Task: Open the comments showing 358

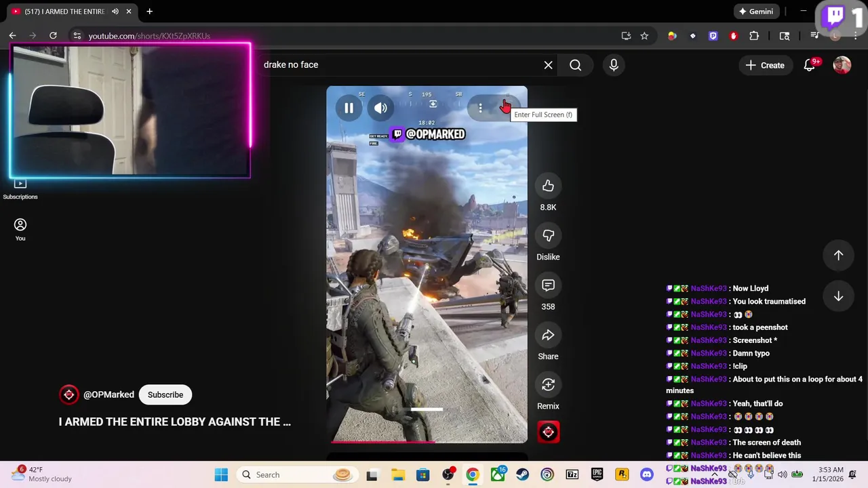Action: click(x=548, y=285)
